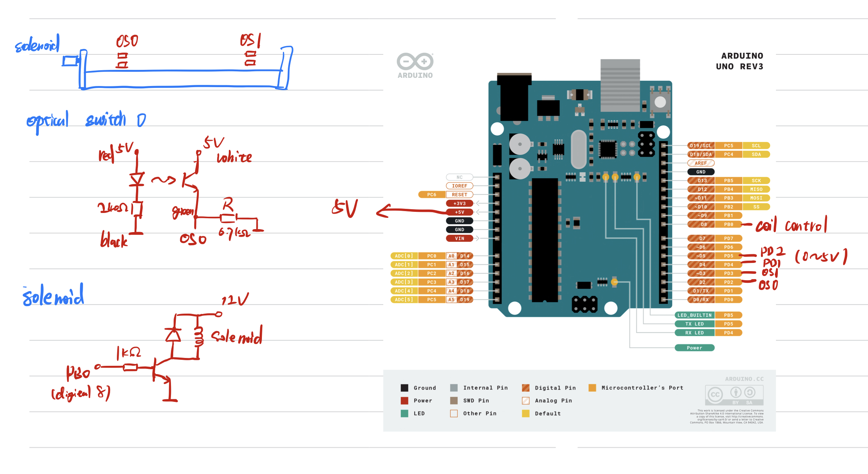
Task: Click the LED_BUILTIN label
Action: pos(695,315)
